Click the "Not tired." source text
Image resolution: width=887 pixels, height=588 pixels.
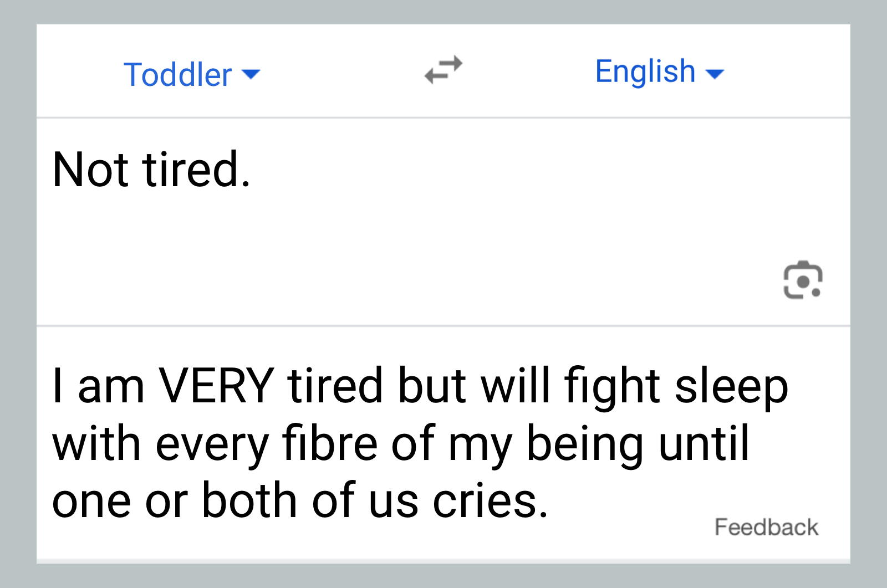point(151,169)
